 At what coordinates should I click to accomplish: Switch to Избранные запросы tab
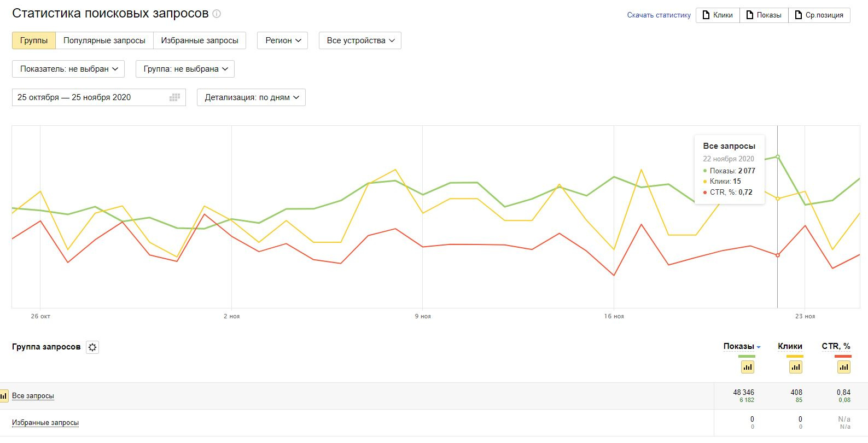pos(200,40)
